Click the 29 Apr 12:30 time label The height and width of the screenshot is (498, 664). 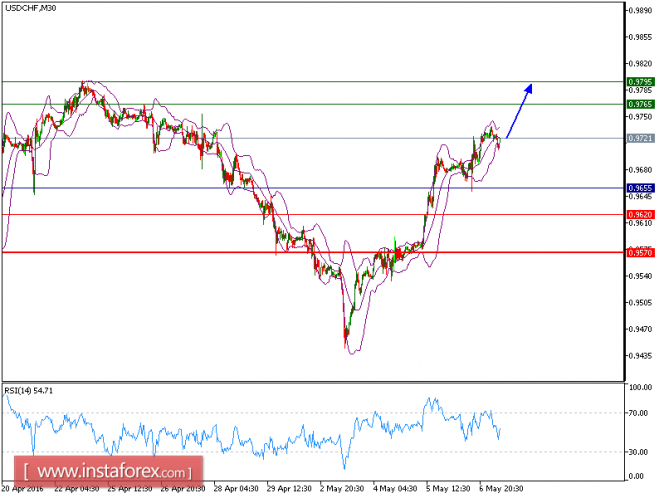coord(289,489)
